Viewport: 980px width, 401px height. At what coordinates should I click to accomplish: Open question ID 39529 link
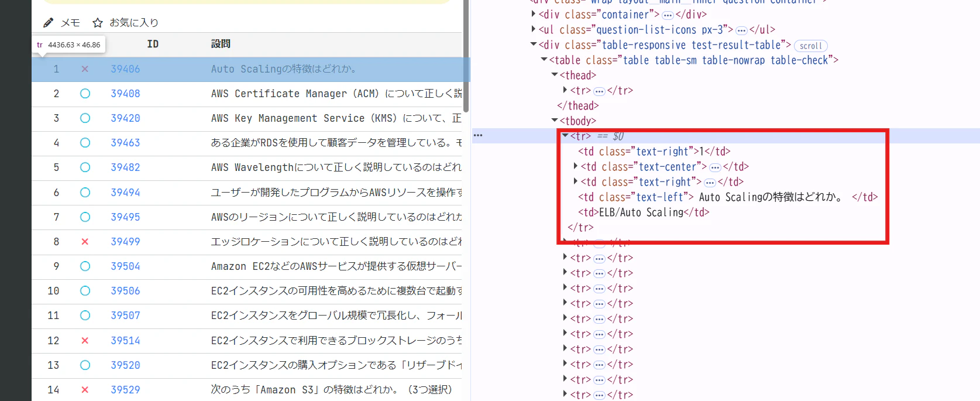[126, 390]
